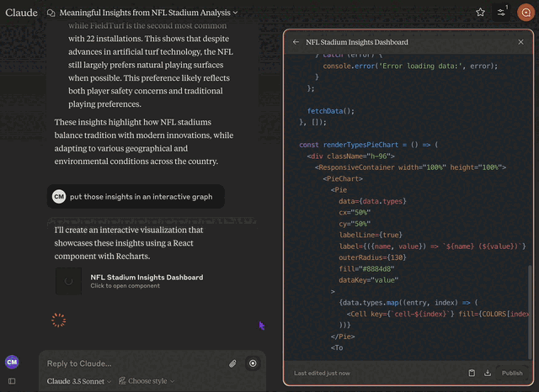The height and width of the screenshot is (392, 539).
Task: Close the NFL Stadium Insights Dashboard panel
Action: click(x=520, y=42)
